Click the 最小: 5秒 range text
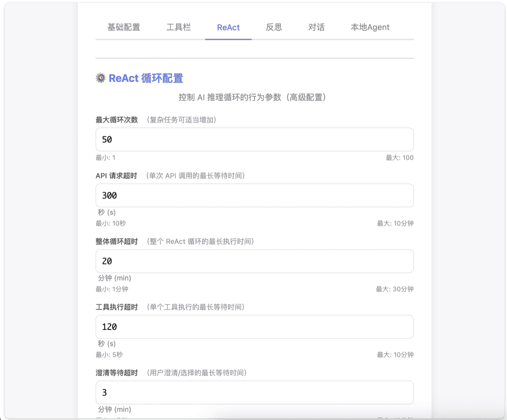 tap(109, 355)
